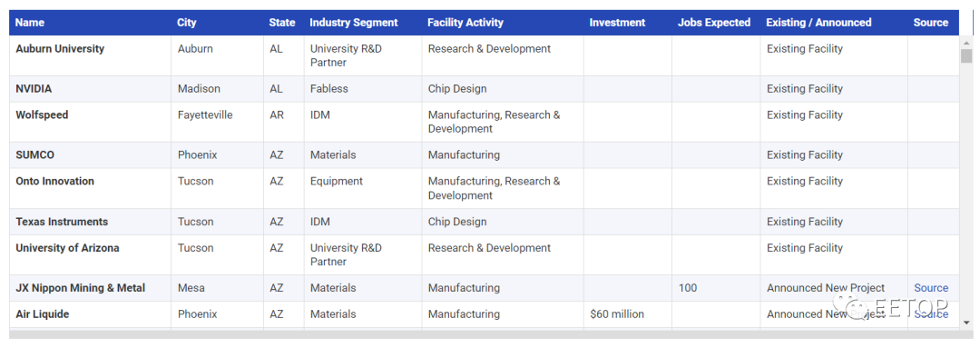Open the Source link for Air Liquide
980x348 pixels.
(x=931, y=314)
